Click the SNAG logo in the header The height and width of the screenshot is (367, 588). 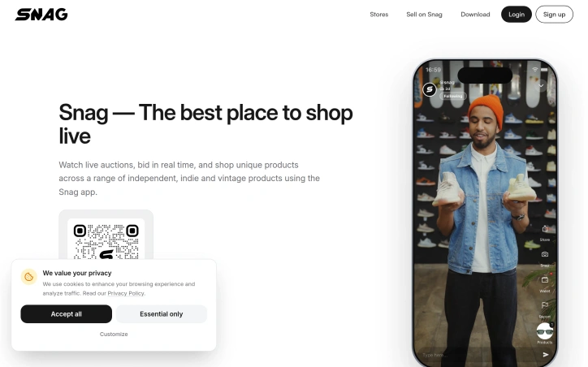pos(41,15)
